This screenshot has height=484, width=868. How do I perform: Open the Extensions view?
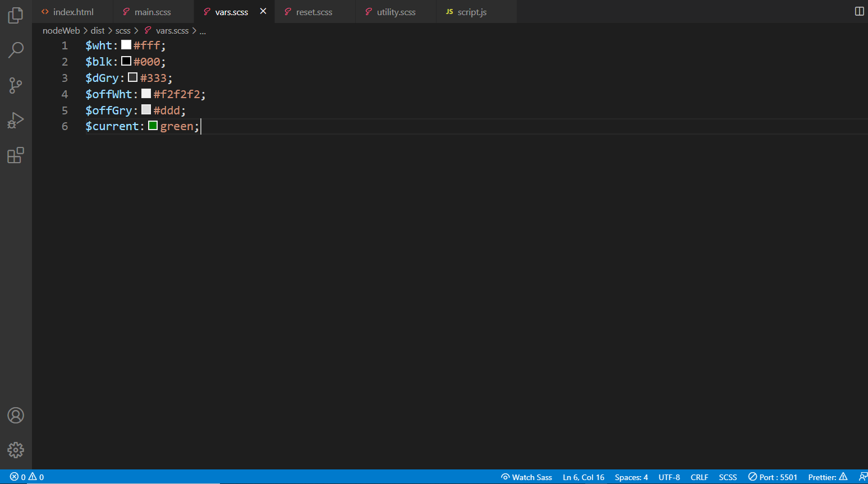tap(15, 155)
